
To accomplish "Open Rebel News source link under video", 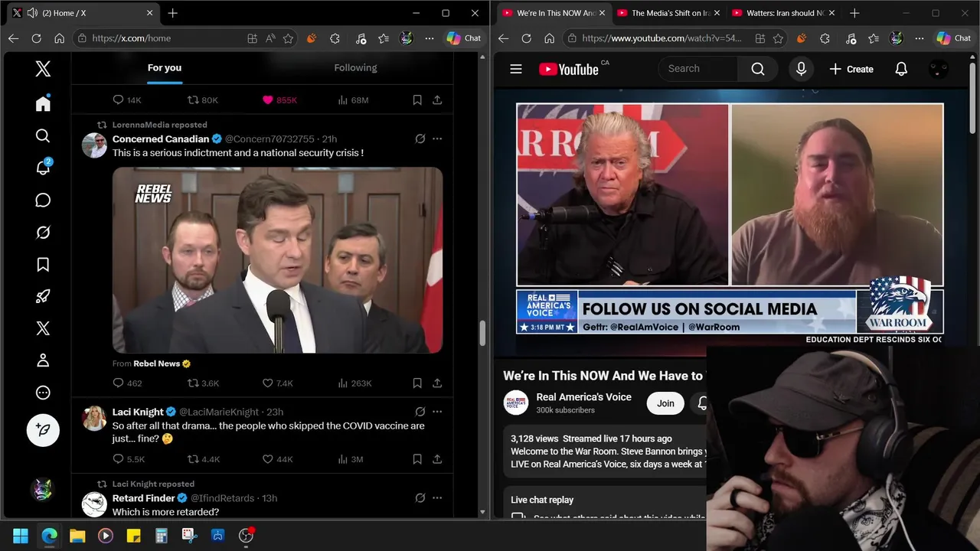I will coord(157,364).
